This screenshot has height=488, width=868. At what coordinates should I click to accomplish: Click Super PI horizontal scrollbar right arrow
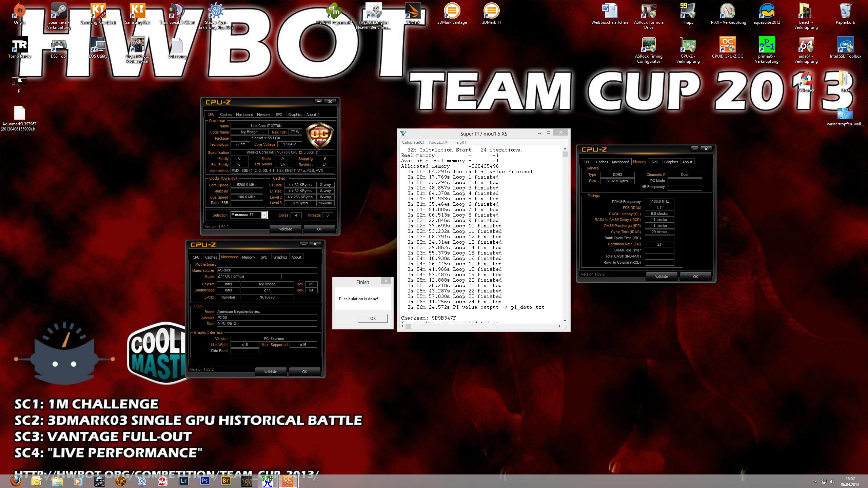click(559, 326)
